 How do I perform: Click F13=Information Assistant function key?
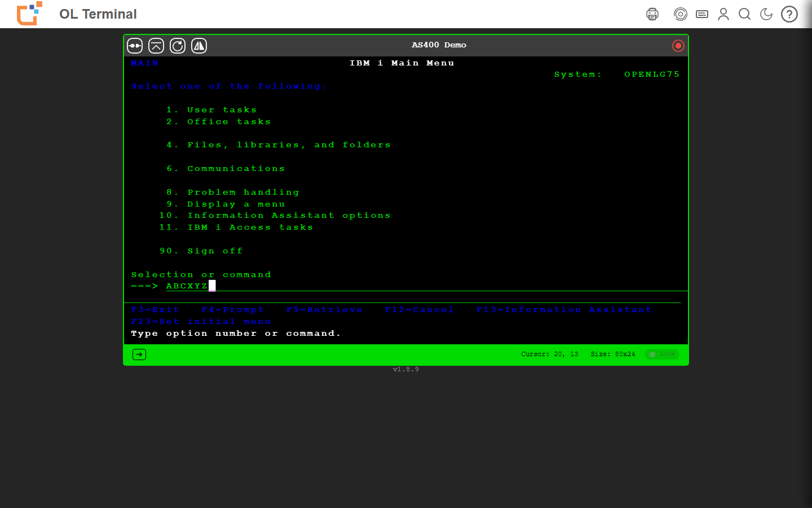(564, 310)
